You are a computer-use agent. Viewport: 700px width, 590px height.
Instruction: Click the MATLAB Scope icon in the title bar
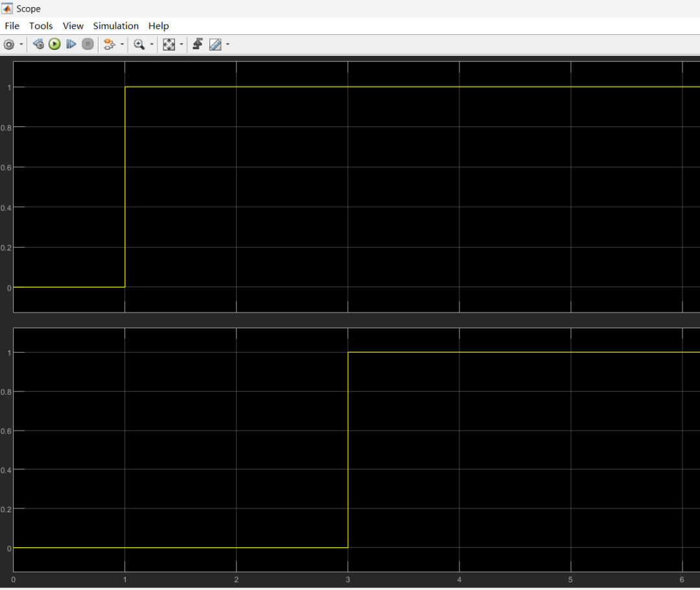(x=7, y=8)
